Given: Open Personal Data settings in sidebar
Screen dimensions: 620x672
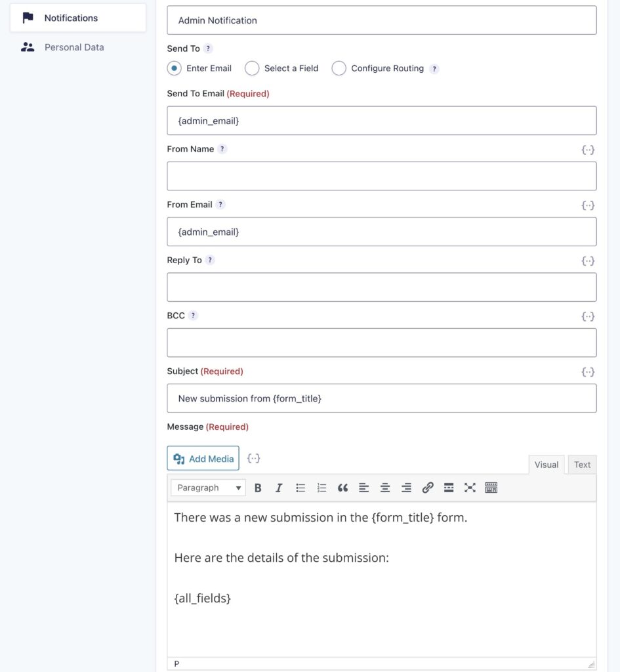Looking at the screenshot, I should pos(74,47).
